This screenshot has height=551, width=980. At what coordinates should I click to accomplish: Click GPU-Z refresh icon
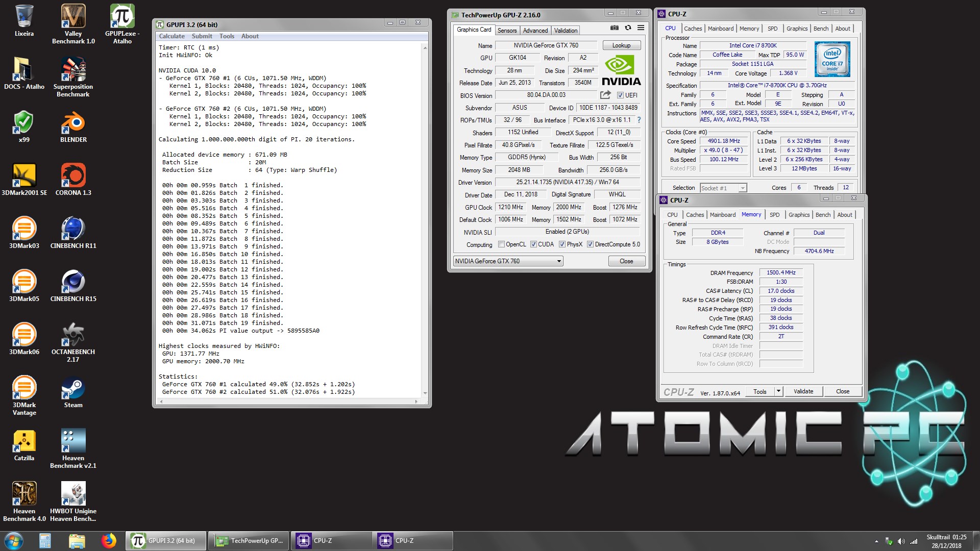(628, 28)
